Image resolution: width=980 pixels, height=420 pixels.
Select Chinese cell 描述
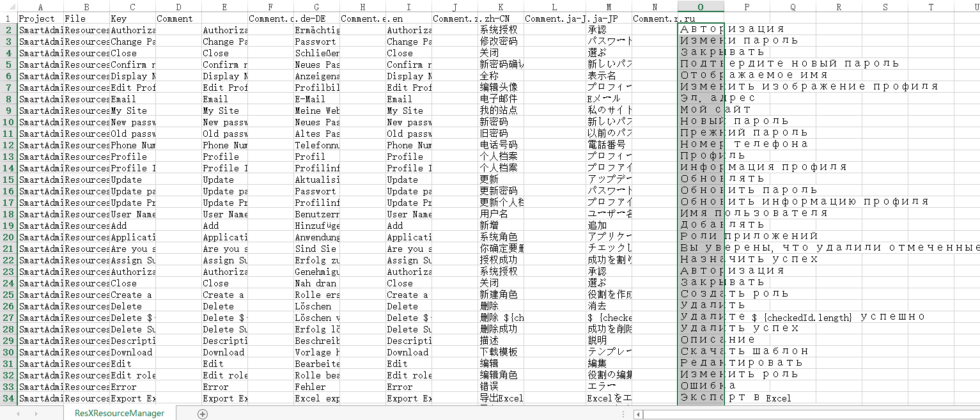pos(501,341)
